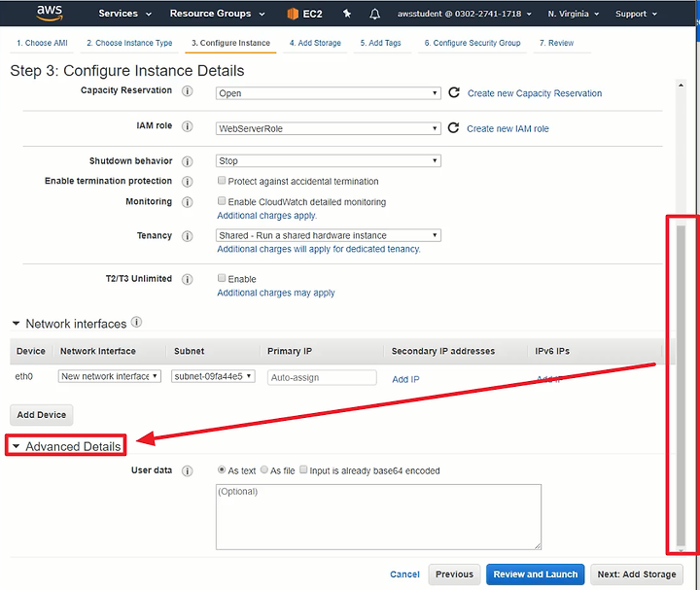Click the User data info icon
Image resolution: width=700 pixels, height=590 pixels.
187,470
